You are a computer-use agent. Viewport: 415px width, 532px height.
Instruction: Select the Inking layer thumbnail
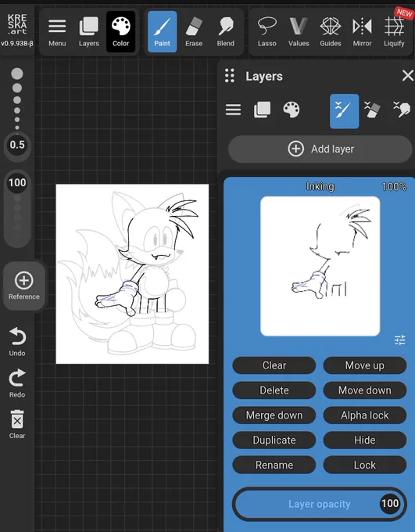[x=320, y=266]
